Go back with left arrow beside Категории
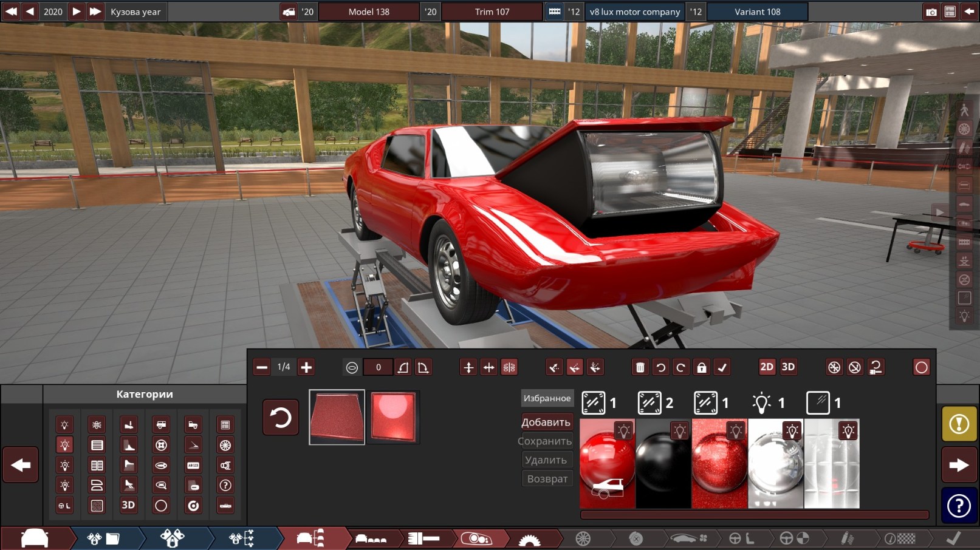Screen dimensions: 980x550 click(21, 465)
